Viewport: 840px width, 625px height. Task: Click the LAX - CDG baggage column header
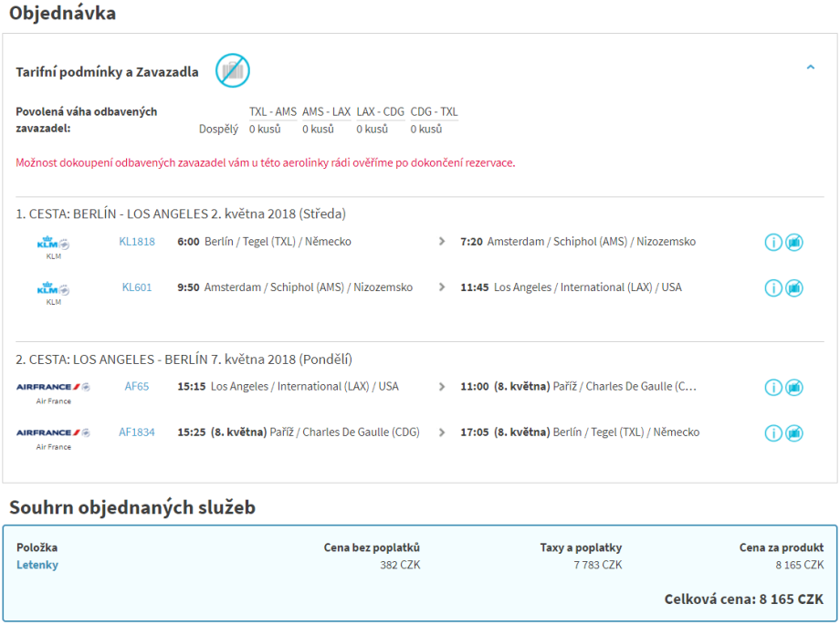380,112
